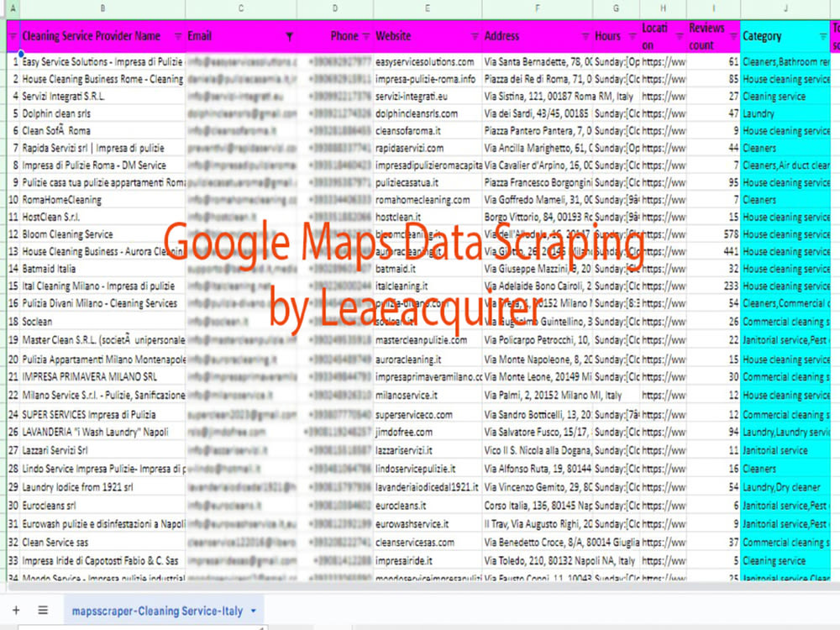Click website cell 'lazzariservizi.it'
This screenshot has height=630, width=840.
coord(428,450)
